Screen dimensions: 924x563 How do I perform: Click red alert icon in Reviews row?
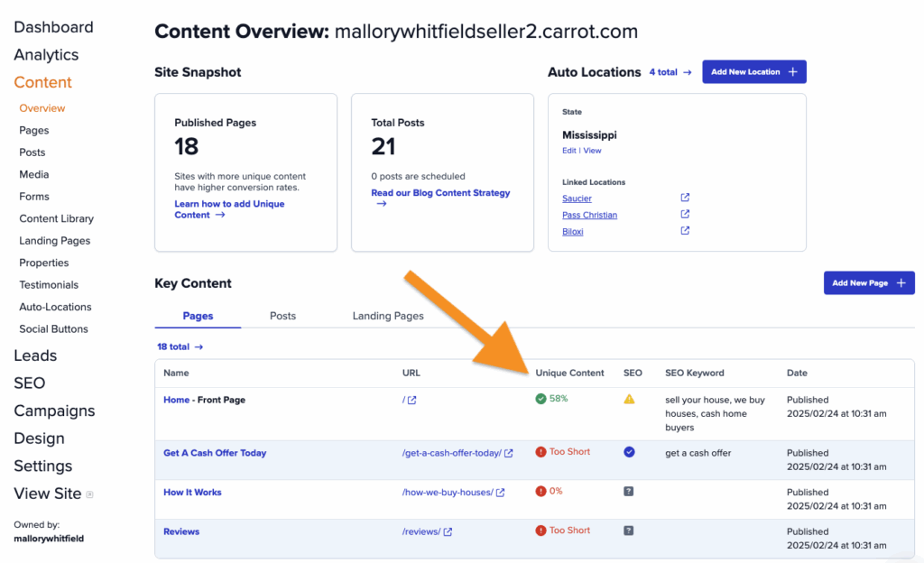coord(541,531)
